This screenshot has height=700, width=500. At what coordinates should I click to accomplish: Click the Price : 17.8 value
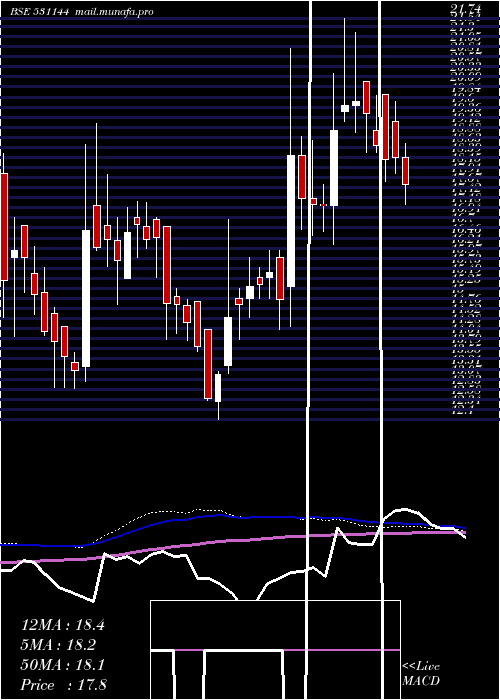pyautogui.click(x=63, y=685)
